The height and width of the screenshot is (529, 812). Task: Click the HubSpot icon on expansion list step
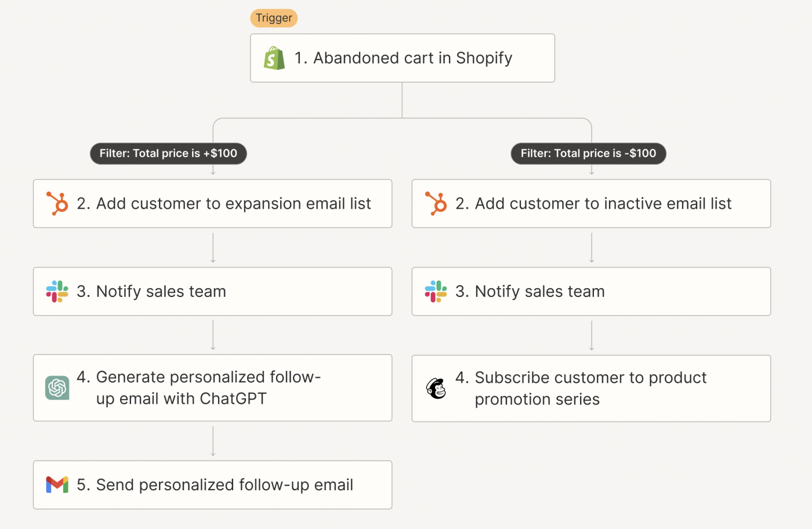(x=57, y=204)
